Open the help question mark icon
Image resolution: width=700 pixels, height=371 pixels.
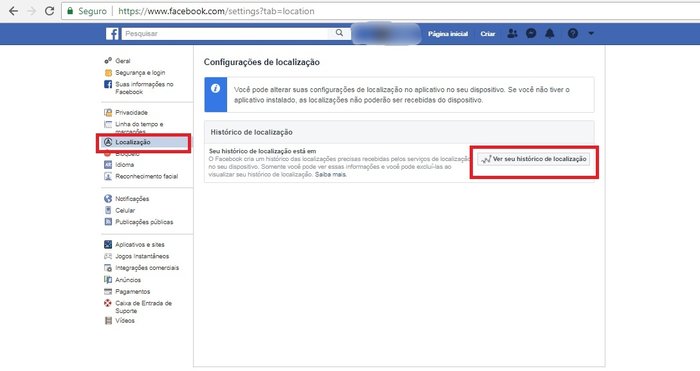pyautogui.click(x=573, y=33)
